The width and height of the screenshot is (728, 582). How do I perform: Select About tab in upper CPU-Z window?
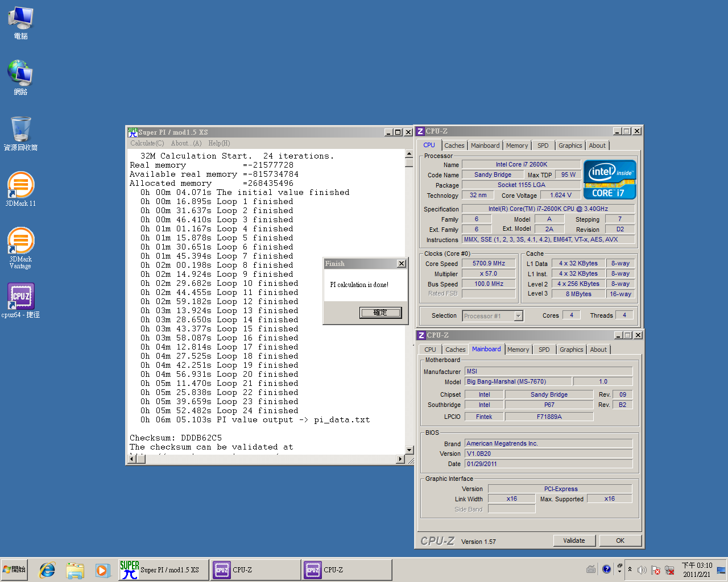[x=597, y=145]
